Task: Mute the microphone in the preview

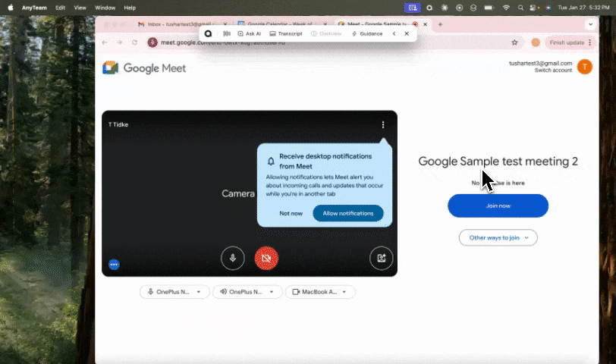Action: click(x=233, y=258)
